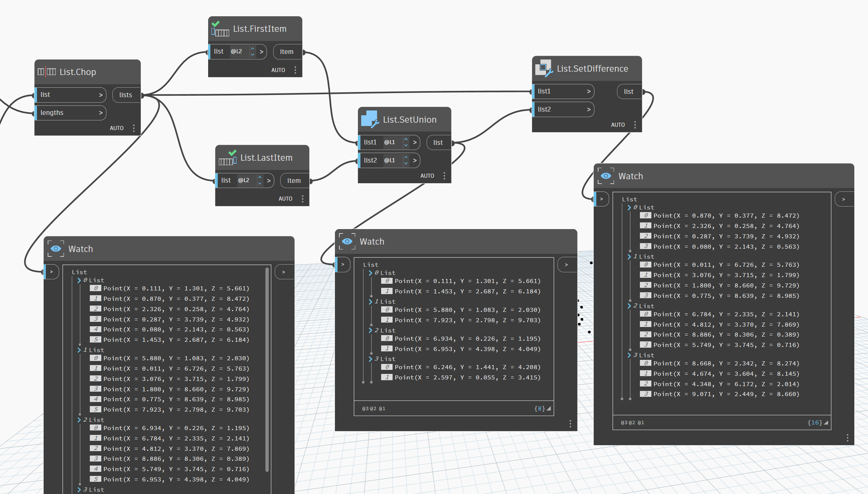
Task: Click the eye icon on the middle Watch node
Action: 347,241
